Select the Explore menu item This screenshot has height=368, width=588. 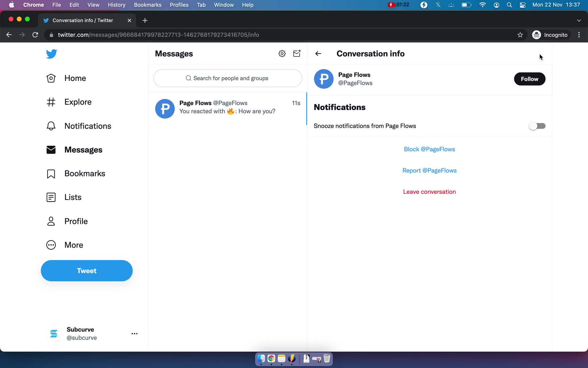pos(78,102)
